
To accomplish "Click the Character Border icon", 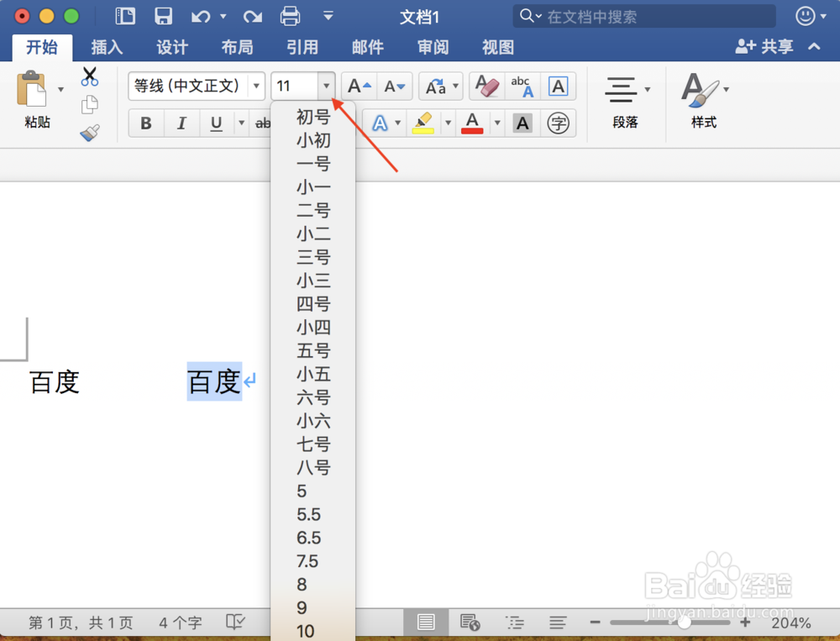I will (558, 86).
